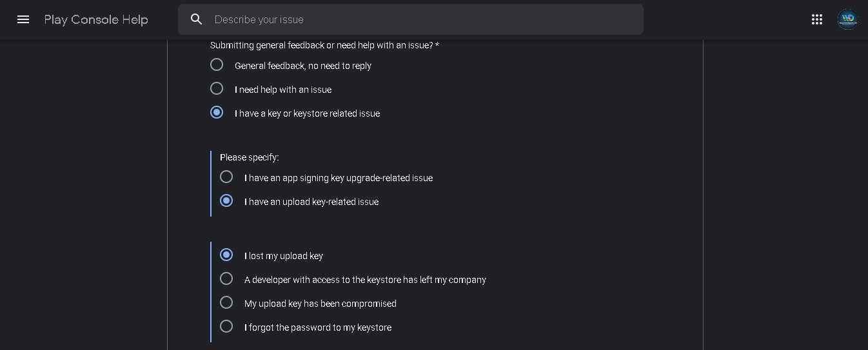Screen dimensions: 868x350
Task: Open the hamburger main menu
Action: [23, 19]
